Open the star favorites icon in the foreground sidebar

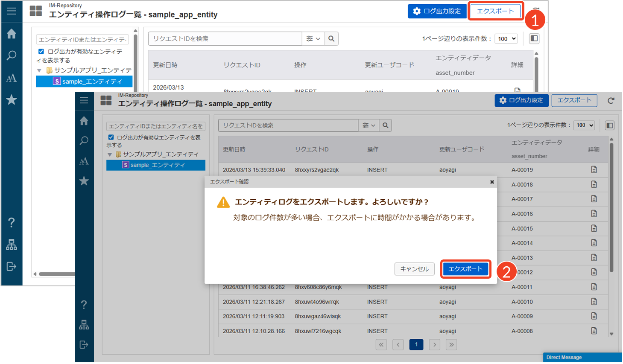84,181
